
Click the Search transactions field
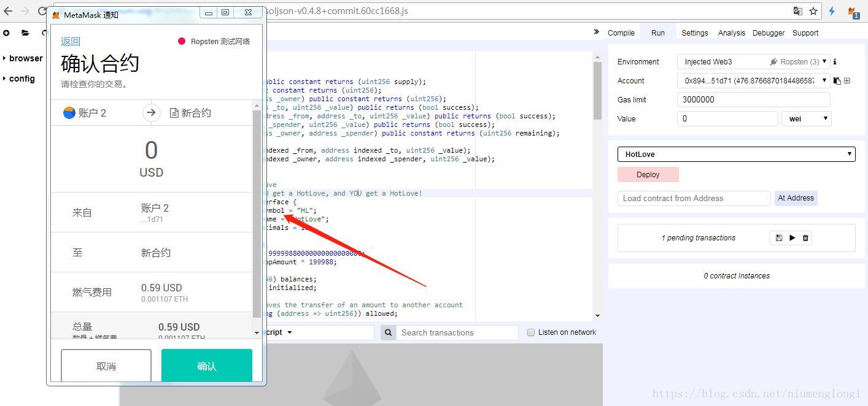[457, 332]
